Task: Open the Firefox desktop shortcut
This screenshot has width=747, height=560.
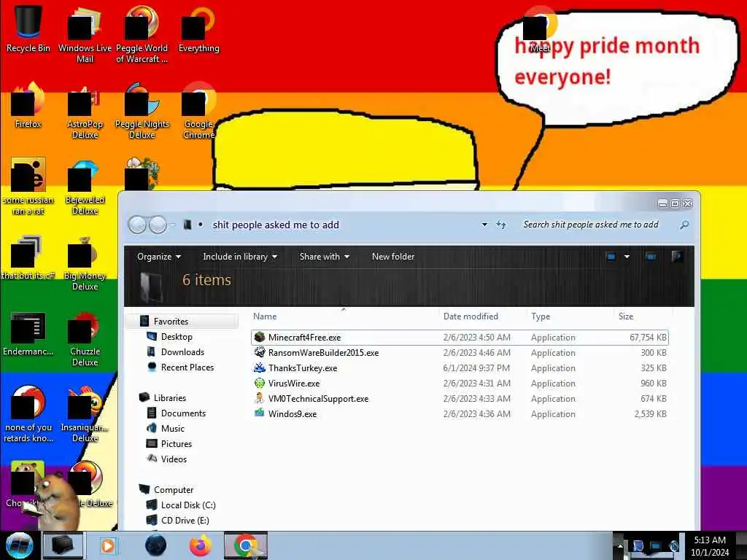Action: [28, 105]
